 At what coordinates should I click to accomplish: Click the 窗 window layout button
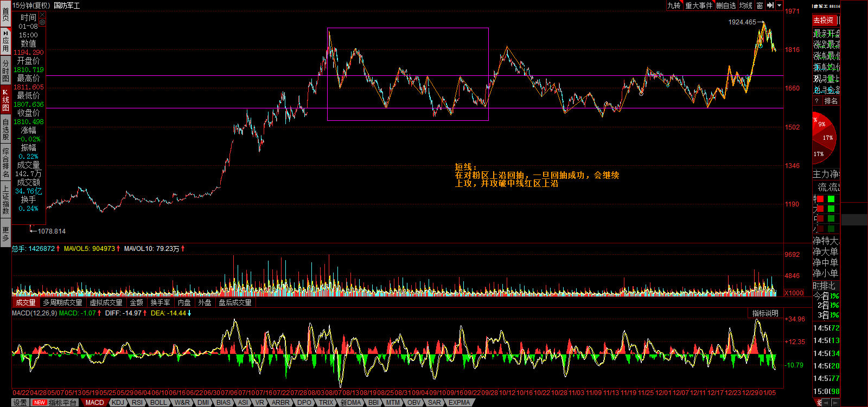point(760,5)
